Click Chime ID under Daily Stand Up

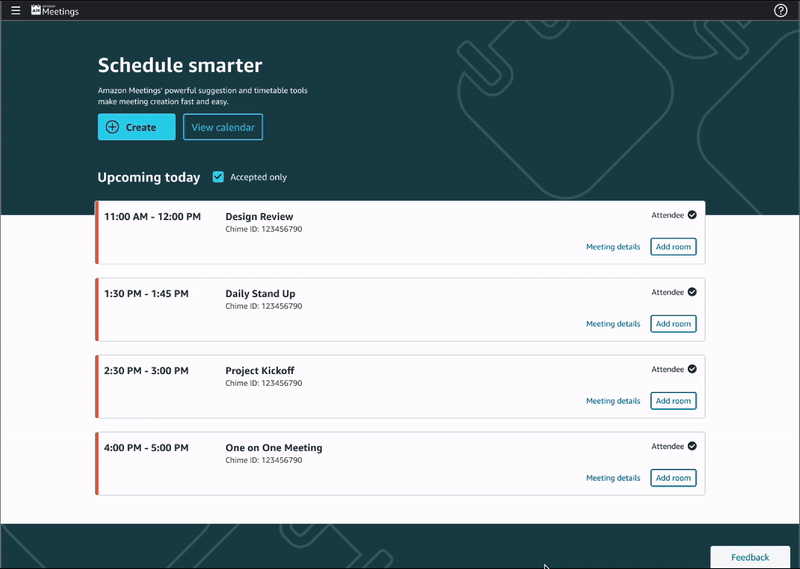coord(264,306)
